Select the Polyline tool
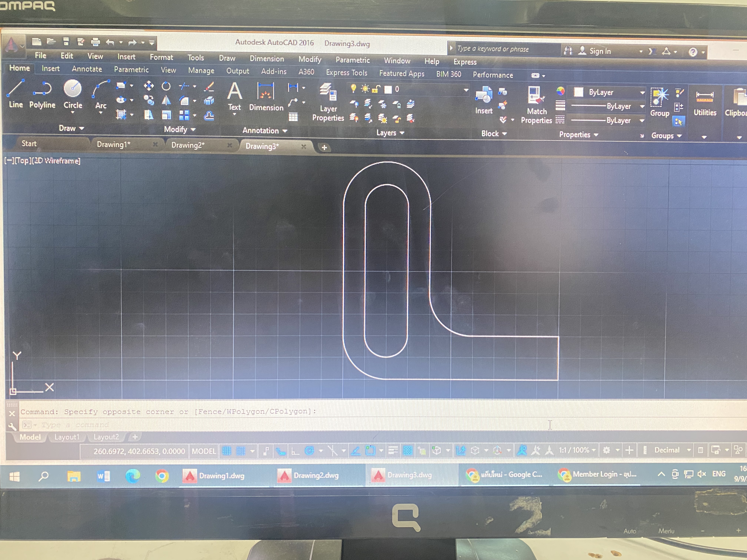 pyautogui.click(x=42, y=94)
